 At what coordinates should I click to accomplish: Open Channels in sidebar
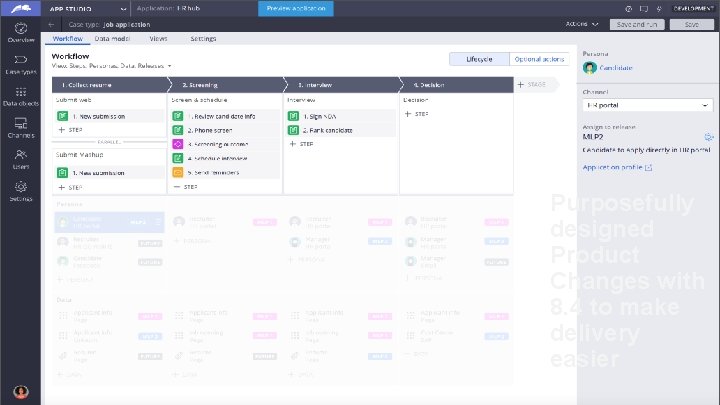pyautogui.click(x=21, y=128)
